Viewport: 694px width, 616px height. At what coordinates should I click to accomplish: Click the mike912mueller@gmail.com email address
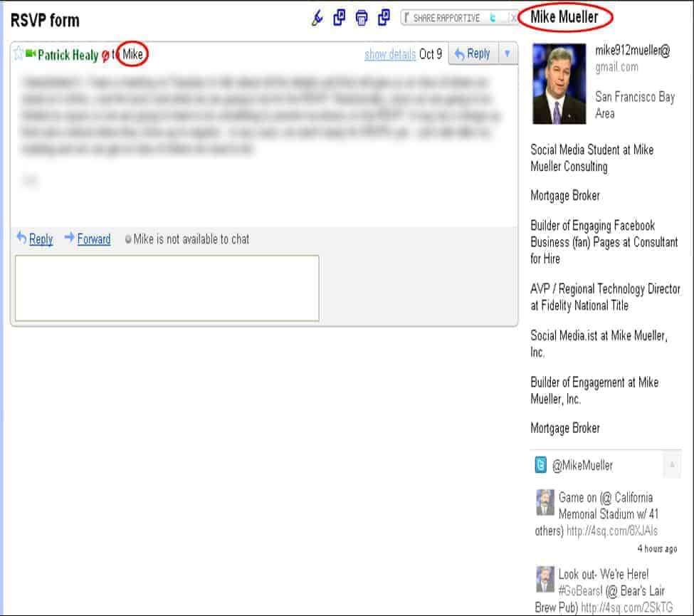pos(633,58)
